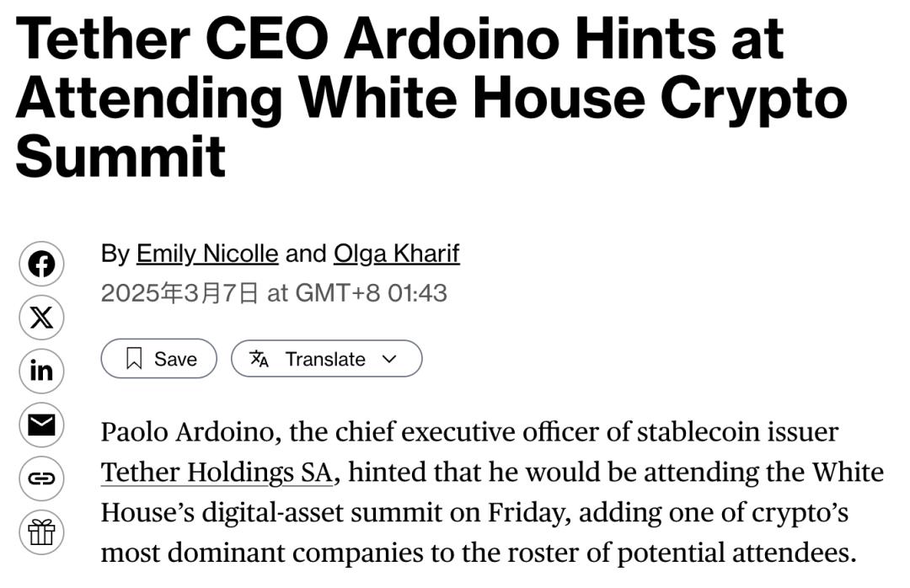Click 'Paolo Ardoino' at paragraph start
Screen dimensions: 910x588
click(187, 432)
